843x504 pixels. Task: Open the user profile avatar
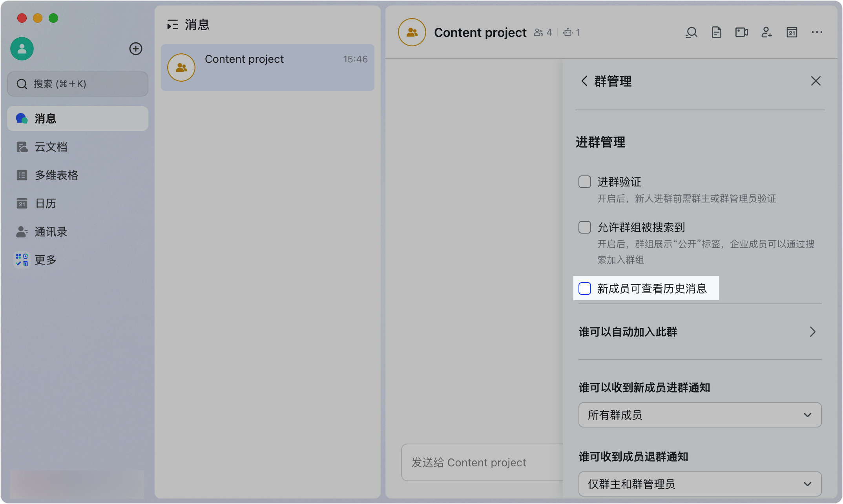22,49
